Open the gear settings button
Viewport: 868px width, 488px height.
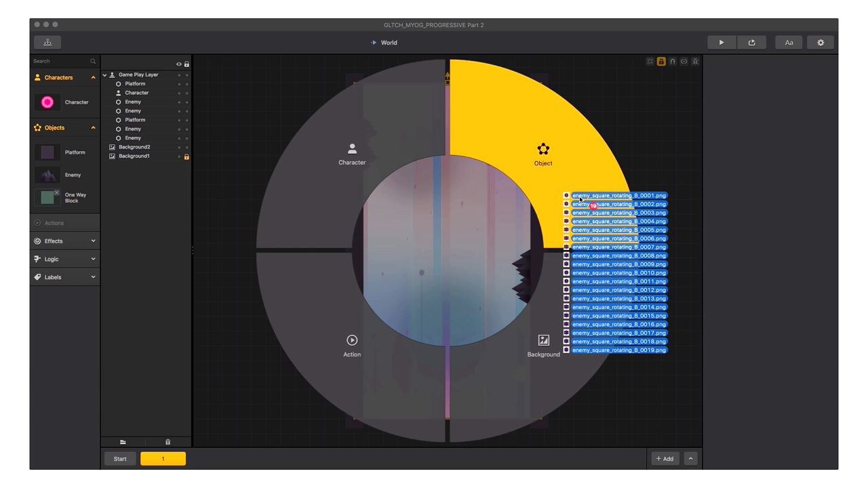click(821, 43)
